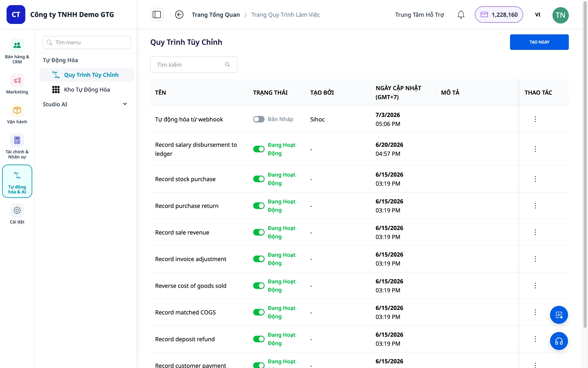Open the headset support floating button
588x368 pixels.
click(559, 341)
